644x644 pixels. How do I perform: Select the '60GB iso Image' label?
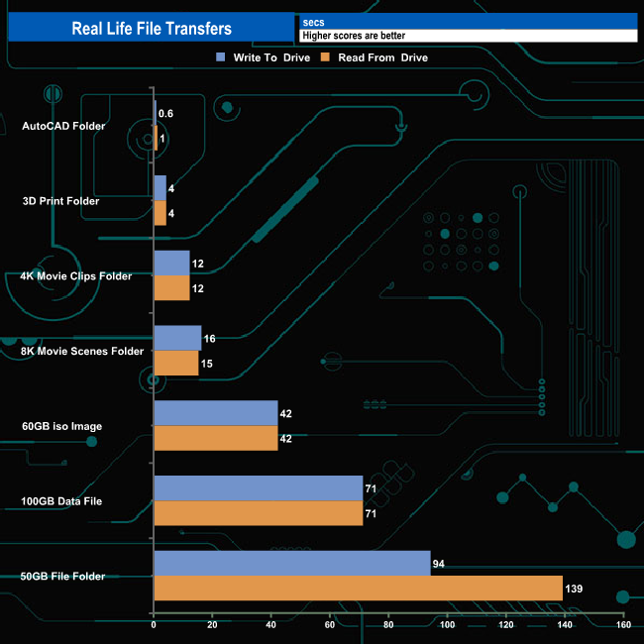62,426
